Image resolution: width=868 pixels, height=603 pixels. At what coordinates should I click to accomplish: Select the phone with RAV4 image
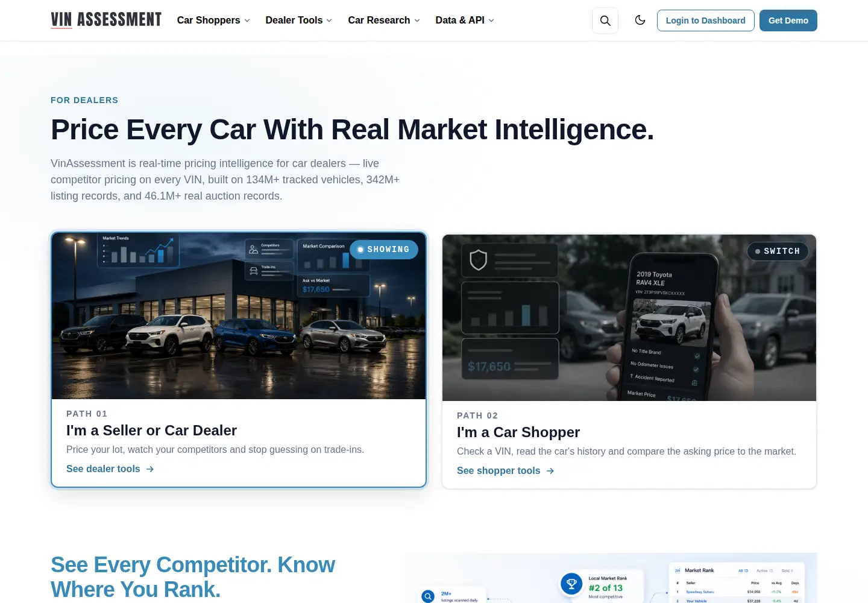point(629,318)
